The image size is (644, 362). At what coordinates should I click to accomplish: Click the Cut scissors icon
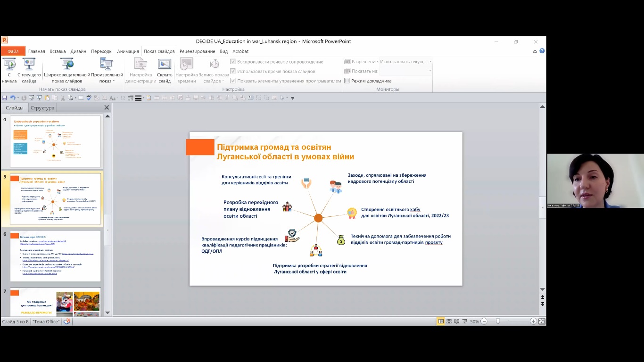(62, 98)
